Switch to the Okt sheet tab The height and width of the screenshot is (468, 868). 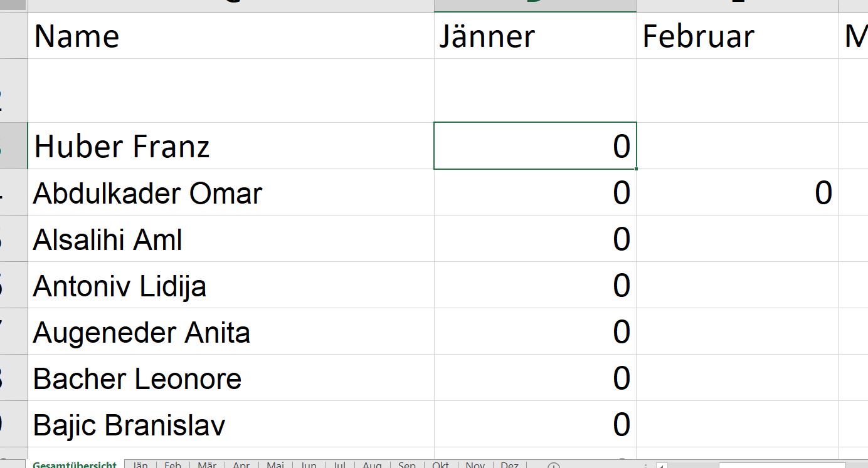[x=440, y=465]
